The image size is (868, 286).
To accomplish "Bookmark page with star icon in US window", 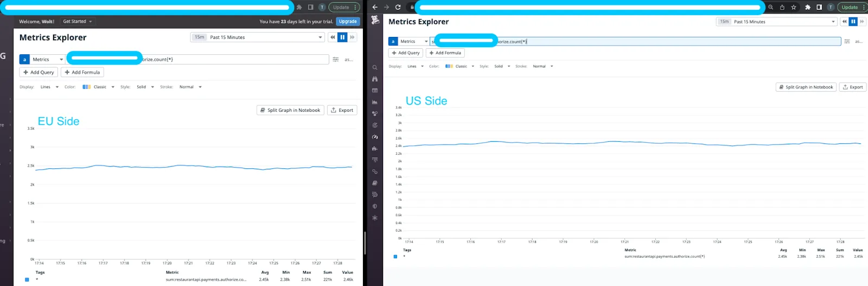I will pyautogui.click(x=794, y=7).
